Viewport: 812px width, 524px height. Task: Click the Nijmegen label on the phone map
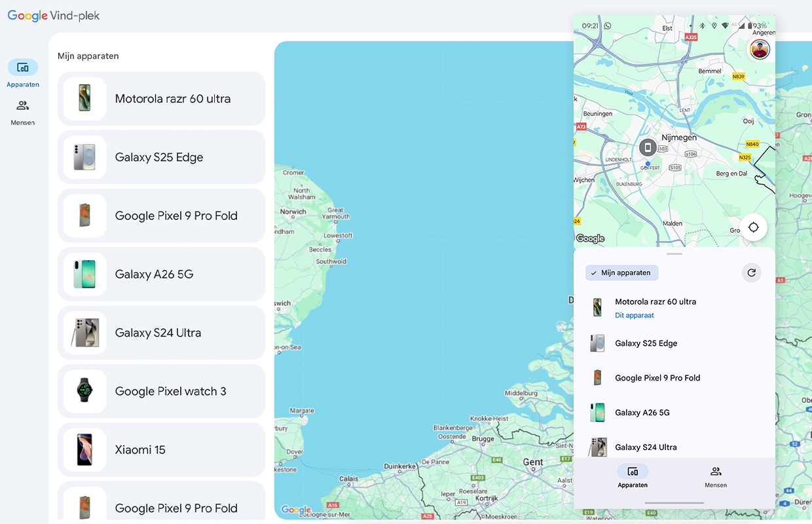point(679,138)
